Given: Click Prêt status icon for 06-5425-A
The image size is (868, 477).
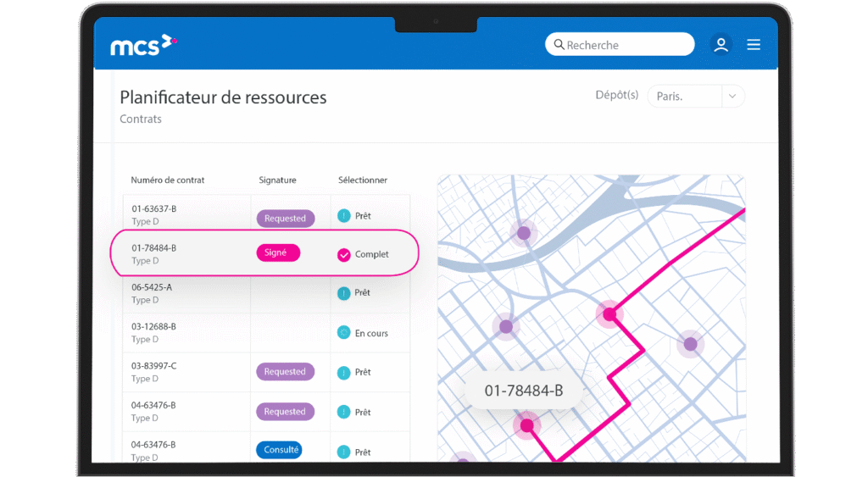Looking at the screenshot, I should [x=344, y=293].
